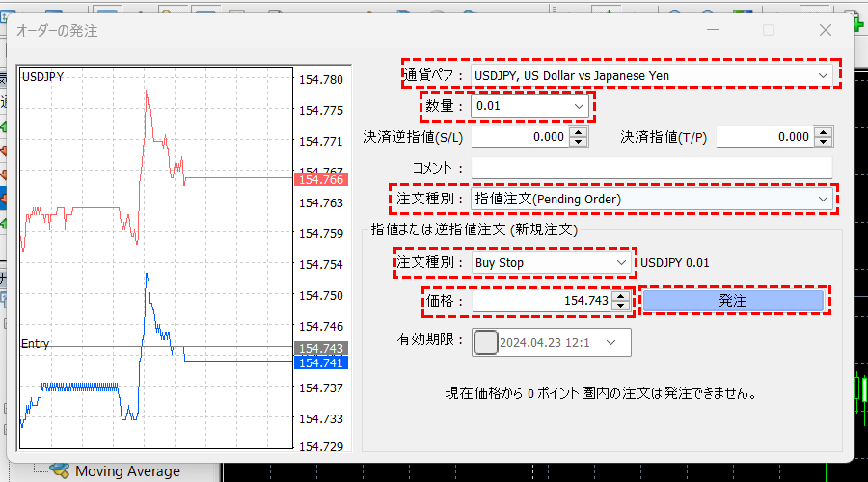
Task: Decrease S/L value with down arrow
Action: click(578, 142)
